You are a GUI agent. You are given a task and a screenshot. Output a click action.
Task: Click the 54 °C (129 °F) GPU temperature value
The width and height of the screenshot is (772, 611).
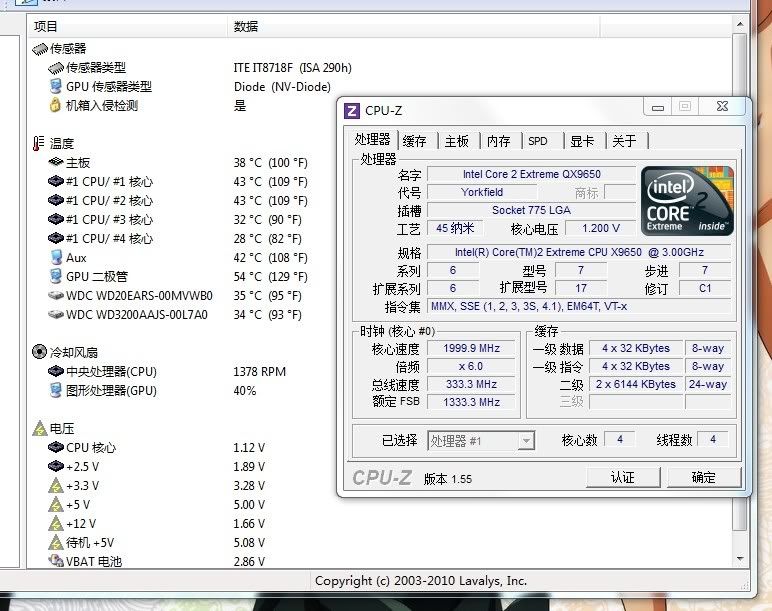[270, 277]
